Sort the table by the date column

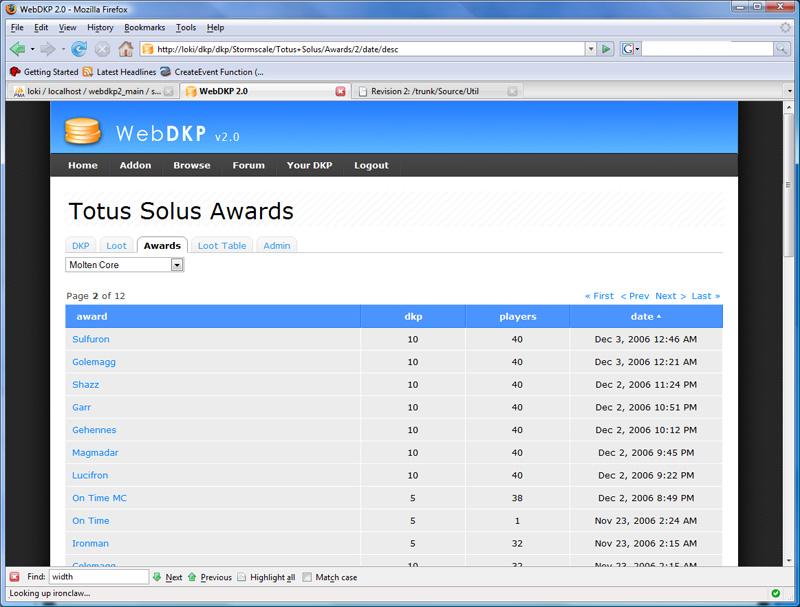[x=642, y=316]
